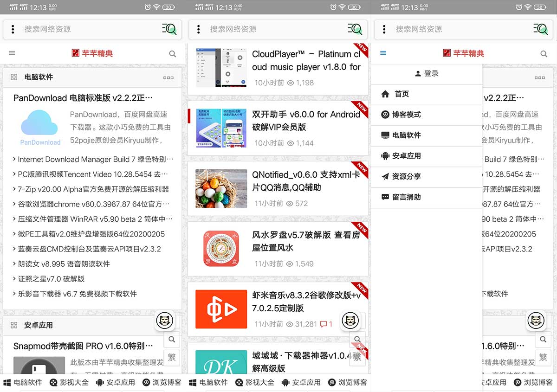The width and height of the screenshot is (557, 392).
Task: Tap 浏览博客 in right screen bottom bar
Action: click(x=533, y=383)
